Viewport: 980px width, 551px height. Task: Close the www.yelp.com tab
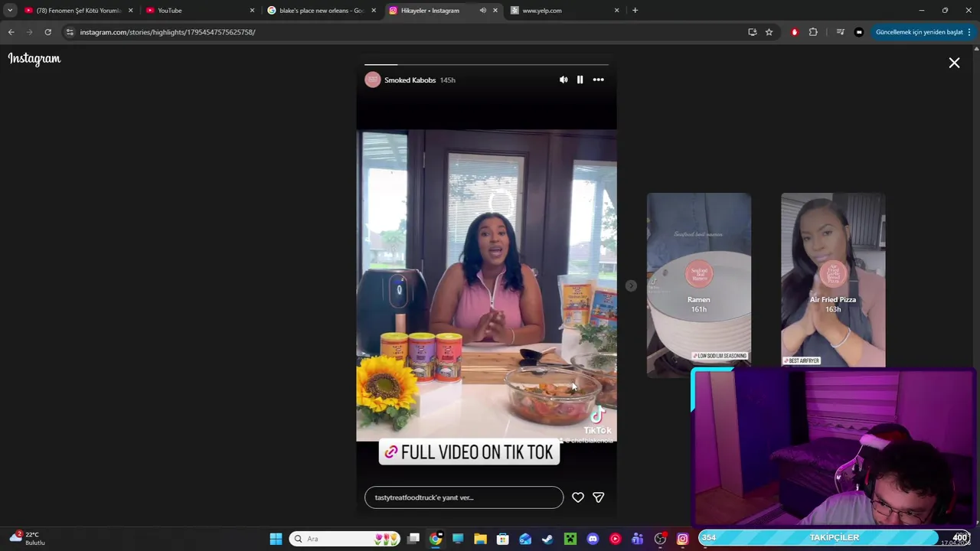[617, 11]
